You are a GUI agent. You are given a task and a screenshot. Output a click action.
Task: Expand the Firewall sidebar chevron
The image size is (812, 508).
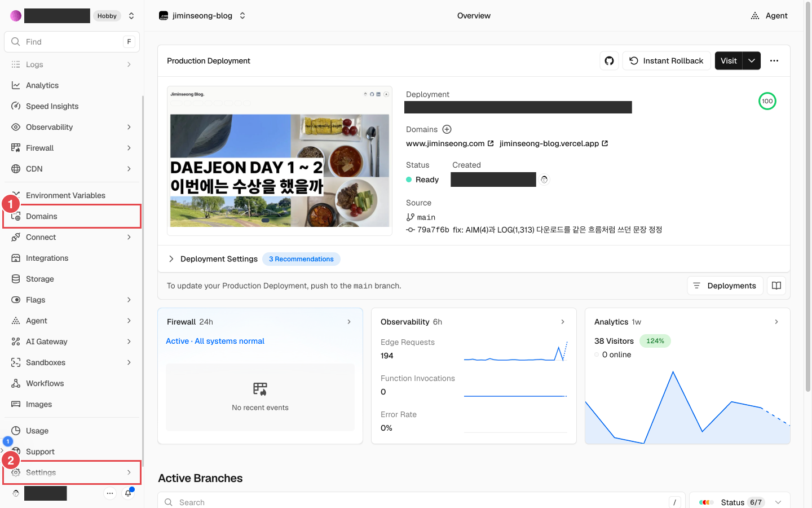click(129, 148)
